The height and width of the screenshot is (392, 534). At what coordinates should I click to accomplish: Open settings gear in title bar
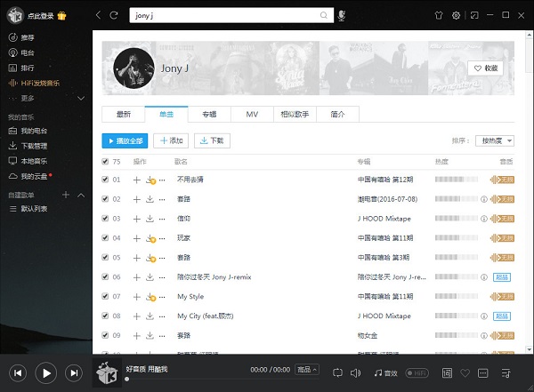coord(457,15)
